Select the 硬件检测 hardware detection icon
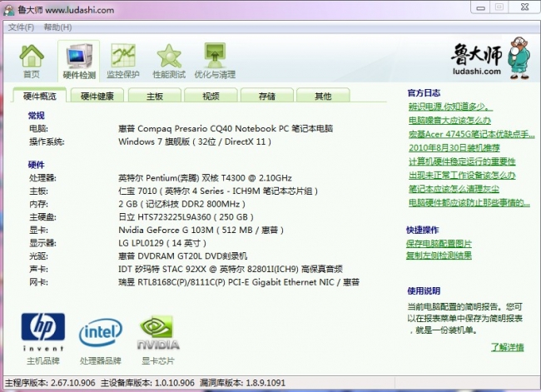The image size is (541, 392). coord(79,60)
